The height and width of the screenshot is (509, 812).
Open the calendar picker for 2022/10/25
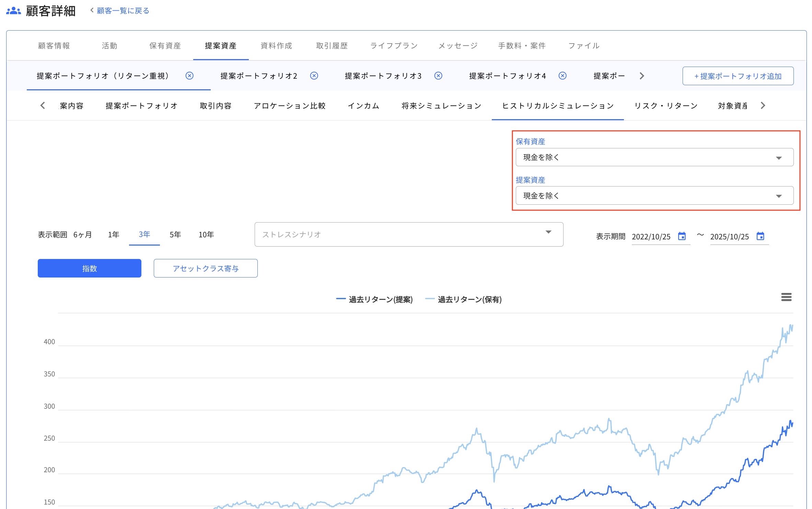[x=682, y=237]
